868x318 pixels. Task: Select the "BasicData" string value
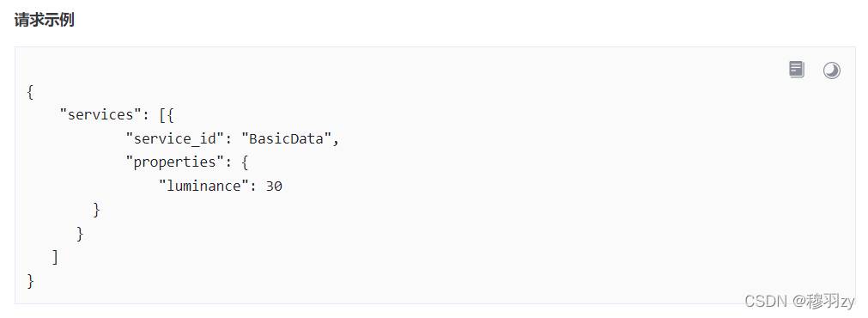[286, 138]
